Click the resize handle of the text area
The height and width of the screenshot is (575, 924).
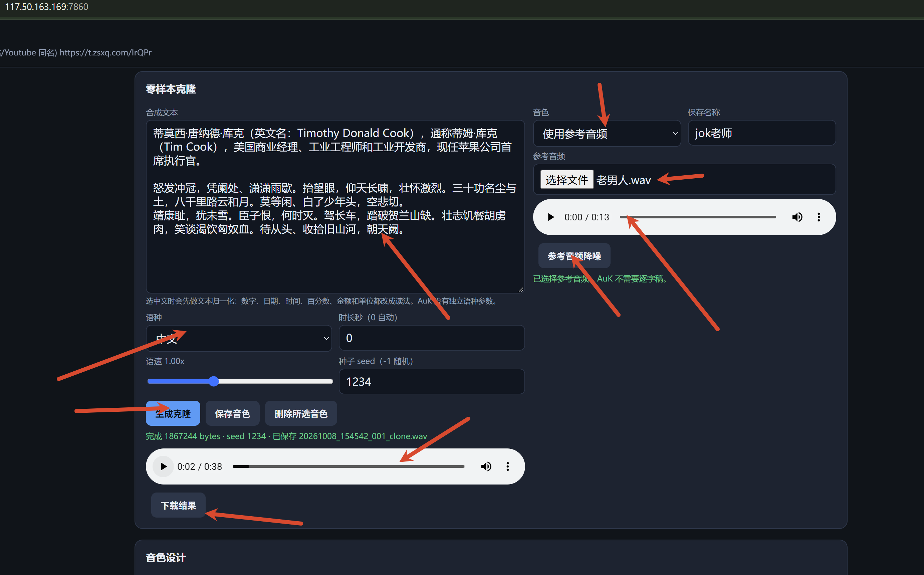coord(521,290)
